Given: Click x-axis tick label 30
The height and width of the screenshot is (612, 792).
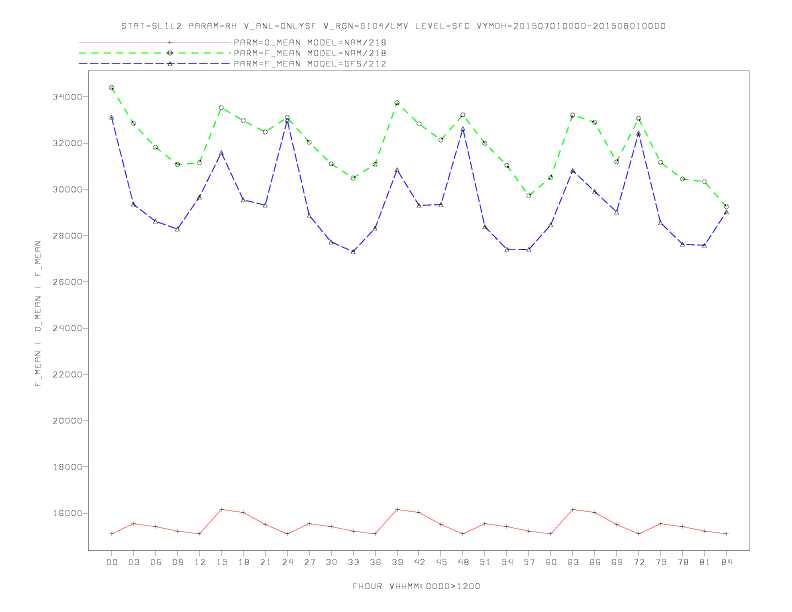Looking at the screenshot, I should [331, 562].
